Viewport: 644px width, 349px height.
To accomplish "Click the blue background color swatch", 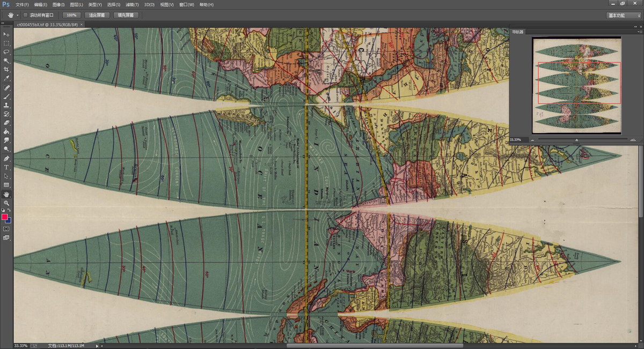I will (9, 220).
